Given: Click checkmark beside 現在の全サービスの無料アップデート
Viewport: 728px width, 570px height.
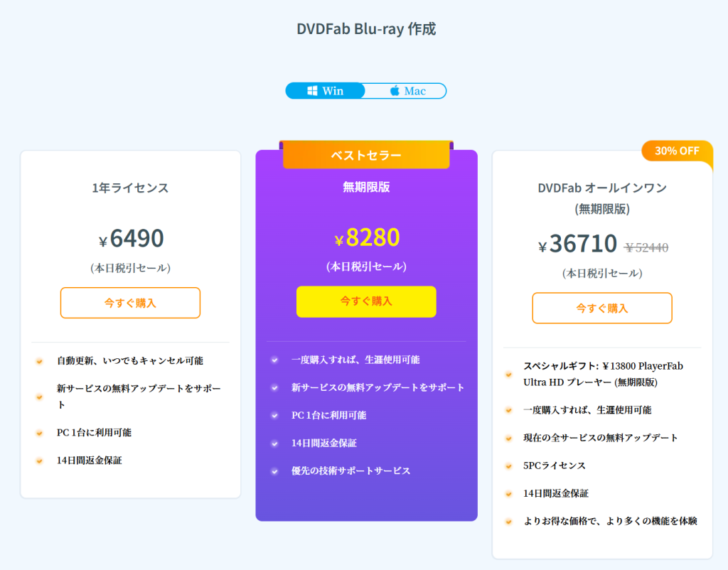Looking at the screenshot, I should [509, 439].
